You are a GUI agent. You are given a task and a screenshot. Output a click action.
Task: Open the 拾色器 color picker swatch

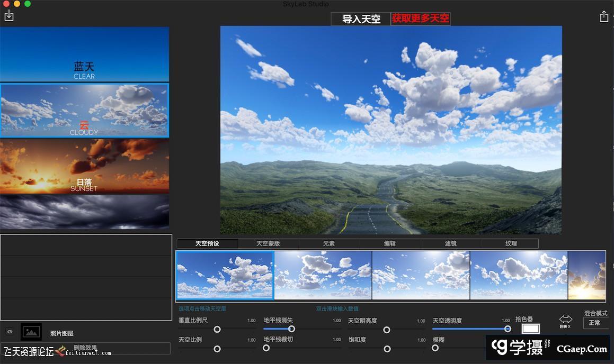pyautogui.click(x=530, y=328)
